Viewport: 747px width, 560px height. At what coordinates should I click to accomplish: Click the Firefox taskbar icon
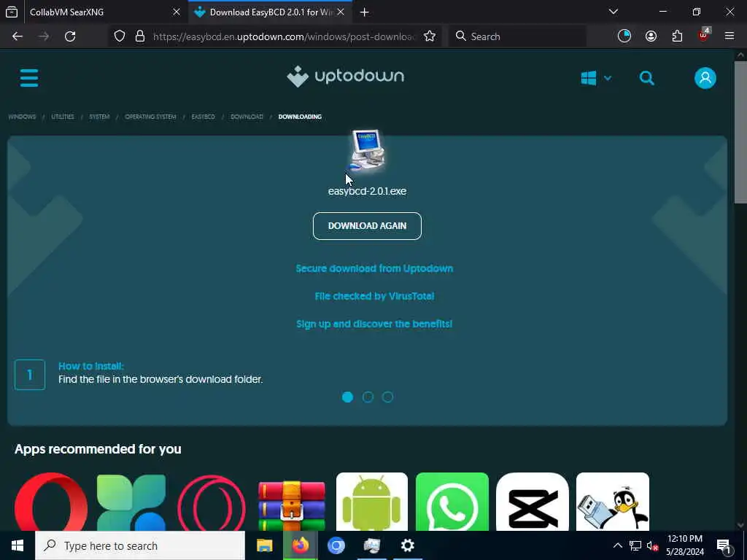[x=300, y=545]
